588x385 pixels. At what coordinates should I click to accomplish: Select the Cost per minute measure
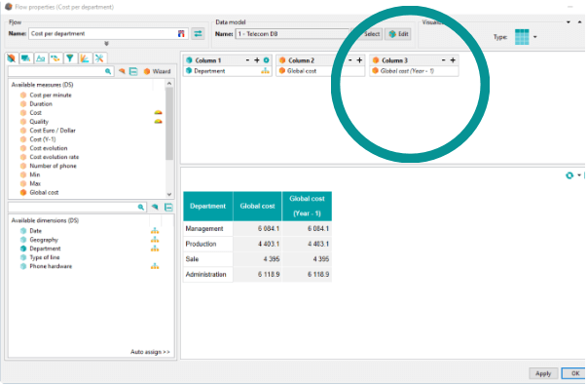click(x=51, y=95)
